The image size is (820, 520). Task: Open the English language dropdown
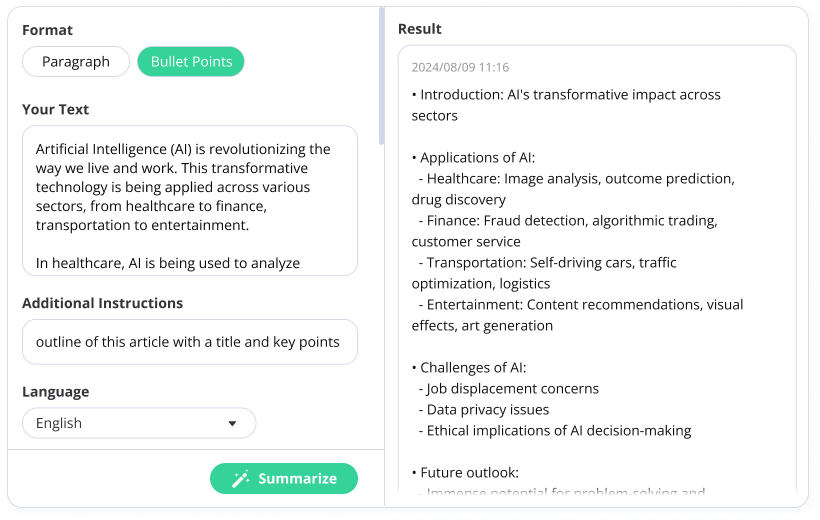point(139,423)
